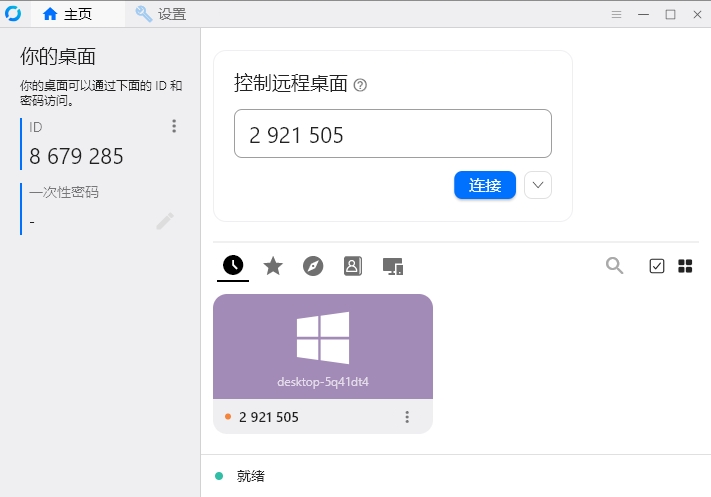This screenshot has width=711, height=497.
Task: Open the 设置 settings tab
Action: [x=161, y=15]
